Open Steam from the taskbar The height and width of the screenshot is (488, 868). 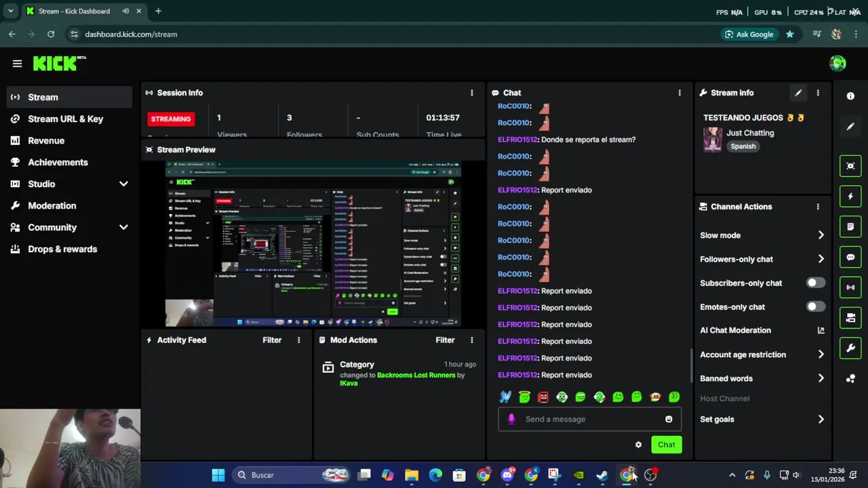602,475
